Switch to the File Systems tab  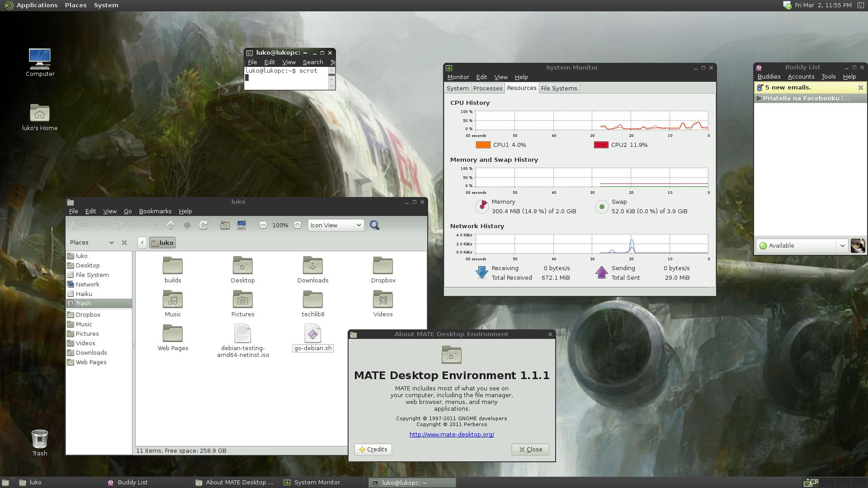point(559,89)
